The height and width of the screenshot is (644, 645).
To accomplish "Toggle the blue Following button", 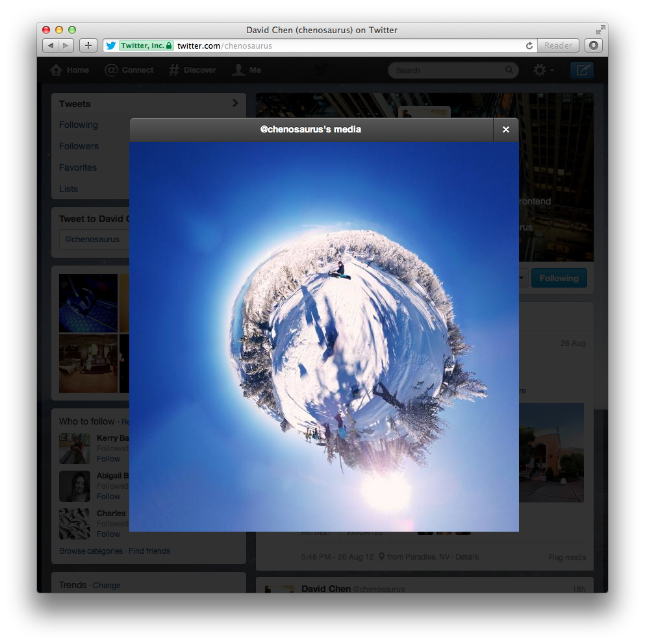I will coord(559,278).
